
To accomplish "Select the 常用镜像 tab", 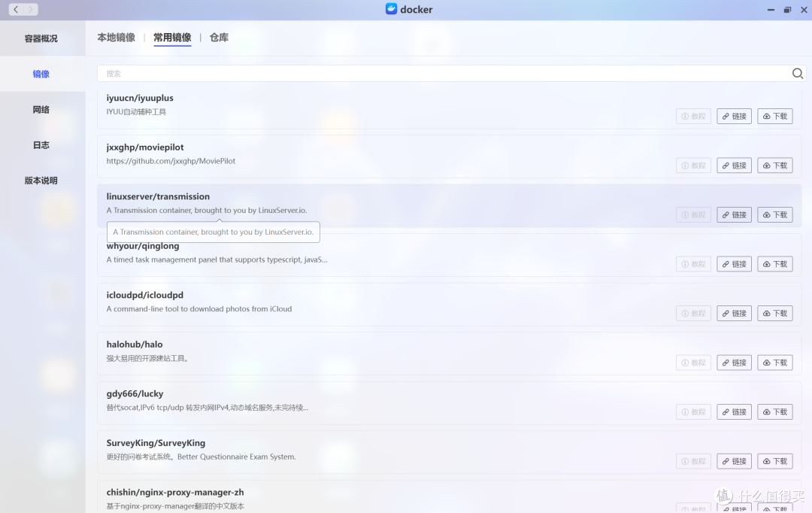I will tap(172, 38).
